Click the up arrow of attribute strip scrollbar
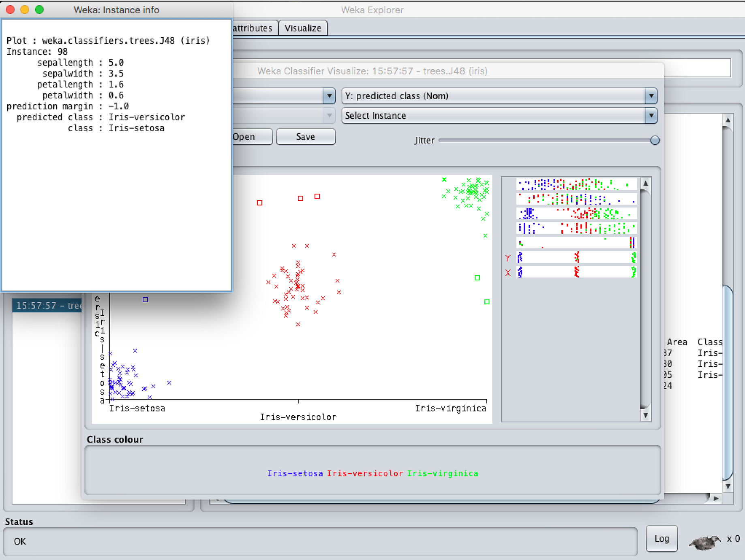 point(646,184)
